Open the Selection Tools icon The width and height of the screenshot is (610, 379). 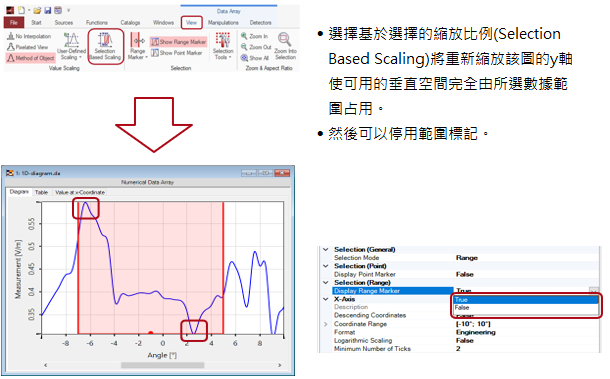click(x=223, y=40)
